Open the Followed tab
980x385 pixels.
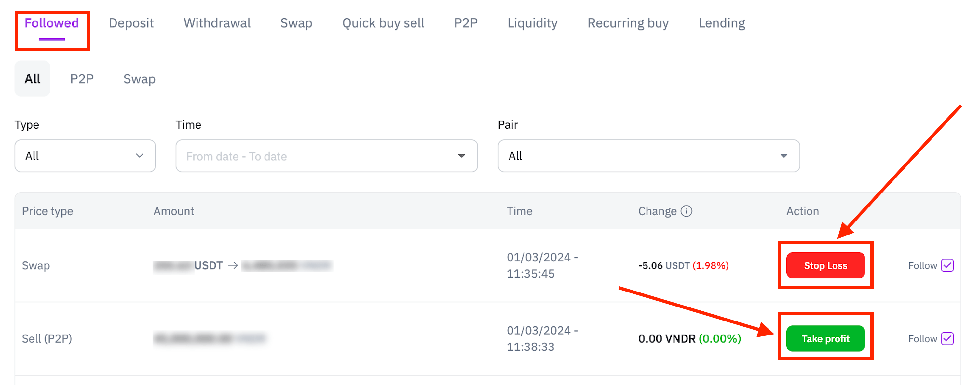click(52, 23)
